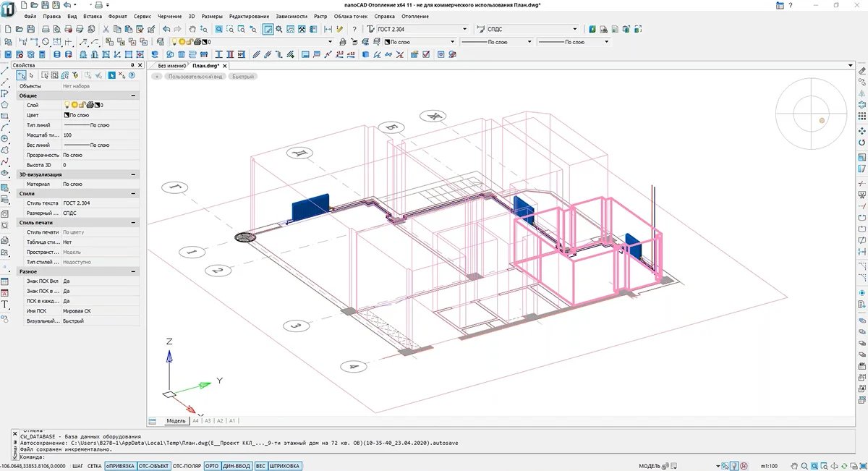Click the eraser icon on right toolbar
This screenshot has height=471, width=868.
[x=861, y=70]
